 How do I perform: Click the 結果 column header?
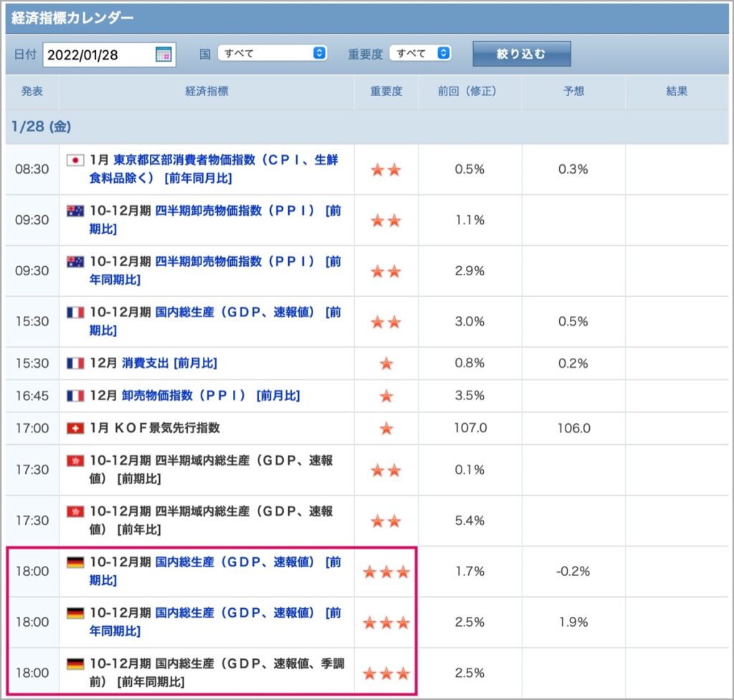[x=677, y=91]
